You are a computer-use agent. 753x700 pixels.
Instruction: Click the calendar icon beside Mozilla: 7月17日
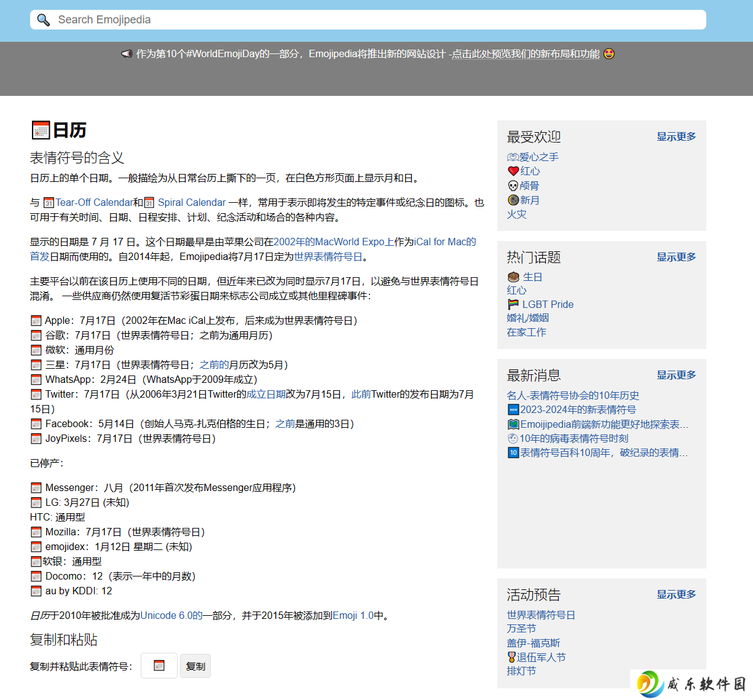(36, 532)
